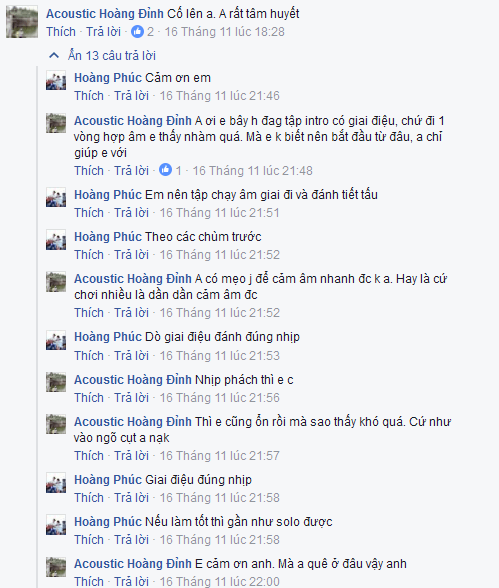Collapse the 13 replies with chevron arrow
The width and height of the screenshot is (499, 588).
click(54, 56)
